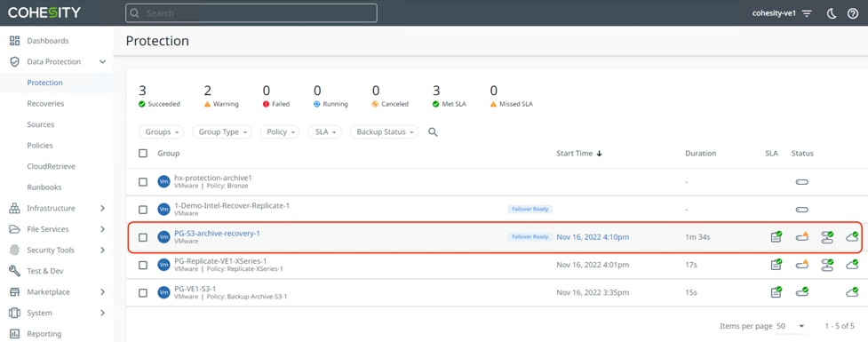Open the Policy filter dropdown
The image size is (868, 342).
(280, 131)
